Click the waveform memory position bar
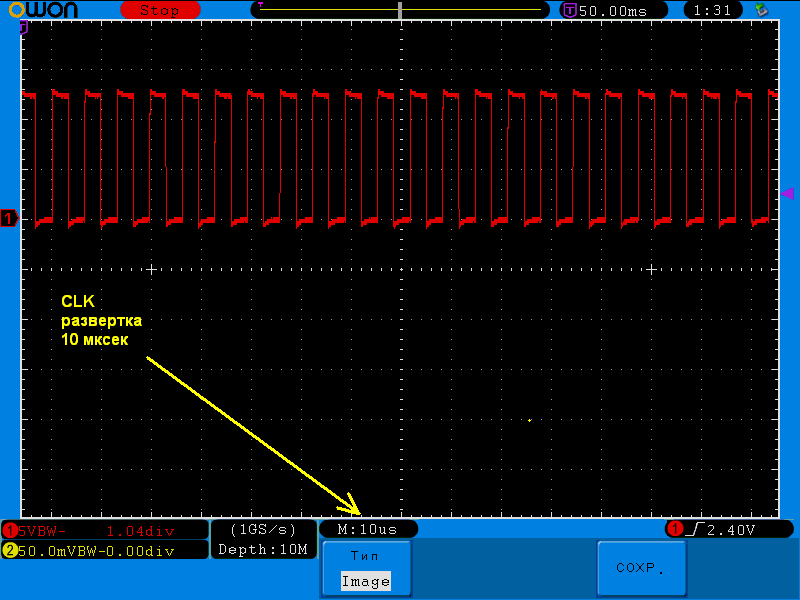Viewport: 800px width, 600px height. pyautogui.click(x=400, y=10)
